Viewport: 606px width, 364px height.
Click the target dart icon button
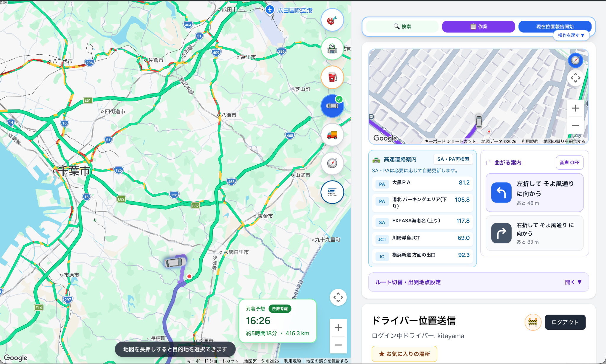click(332, 20)
